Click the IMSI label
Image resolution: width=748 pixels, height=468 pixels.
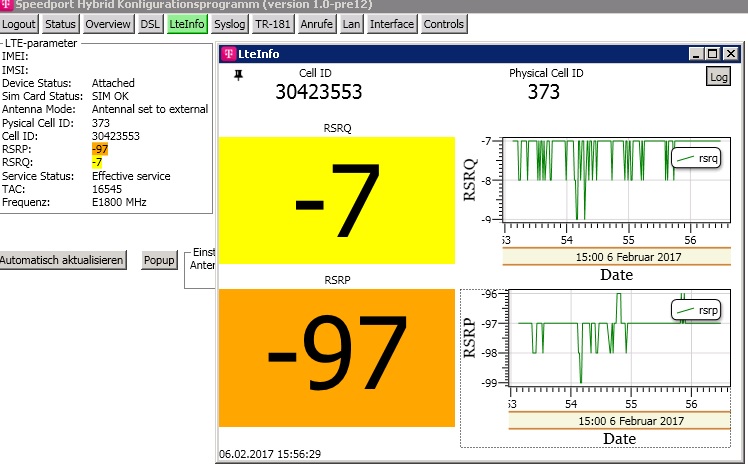[x=15, y=70]
